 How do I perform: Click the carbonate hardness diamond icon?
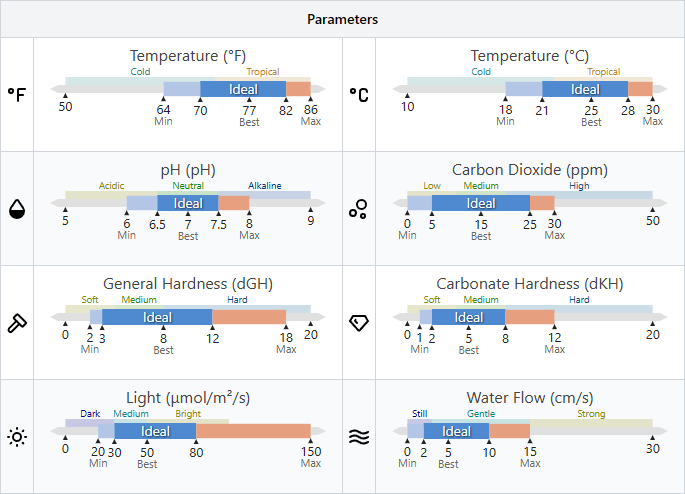pyautogui.click(x=359, y=322)
